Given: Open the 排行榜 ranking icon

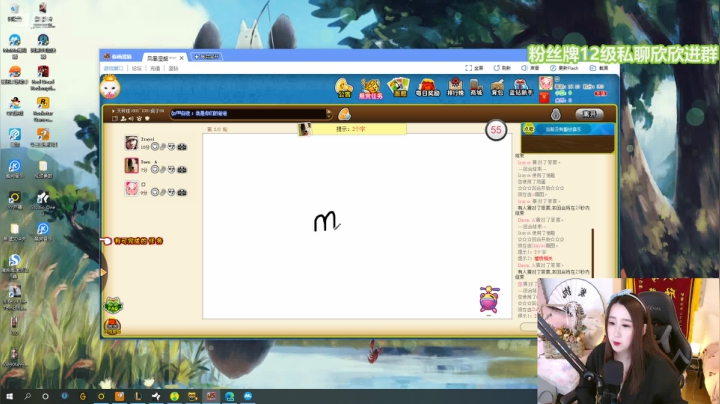Looking at the screenshot, I should (x=455, y=87).
